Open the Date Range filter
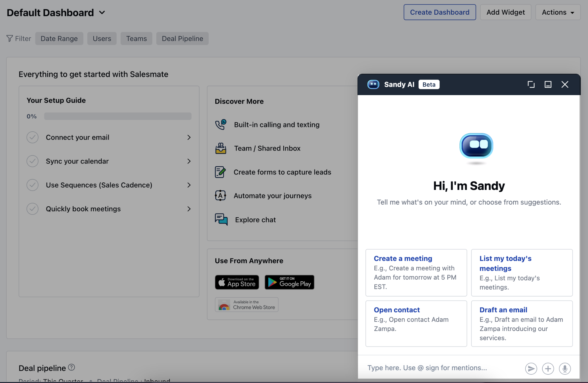 coord(59,39)
